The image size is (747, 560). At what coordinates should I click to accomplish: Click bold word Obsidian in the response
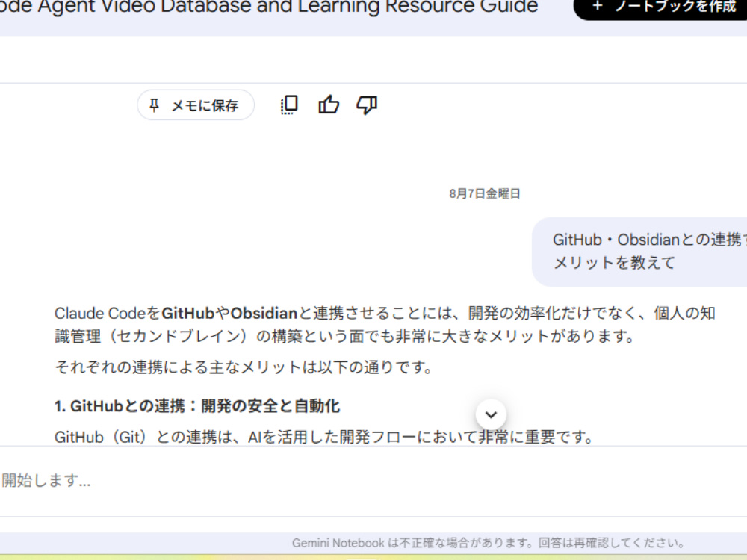264,314
